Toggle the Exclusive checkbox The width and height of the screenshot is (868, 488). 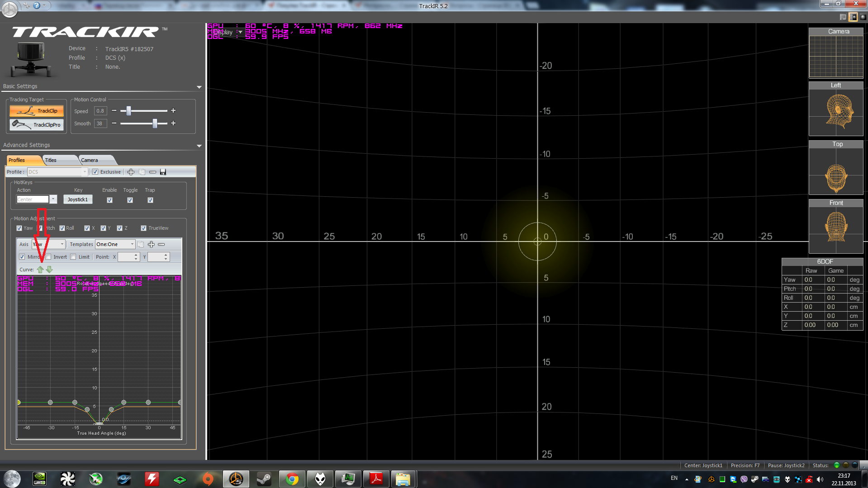(95, 172)
